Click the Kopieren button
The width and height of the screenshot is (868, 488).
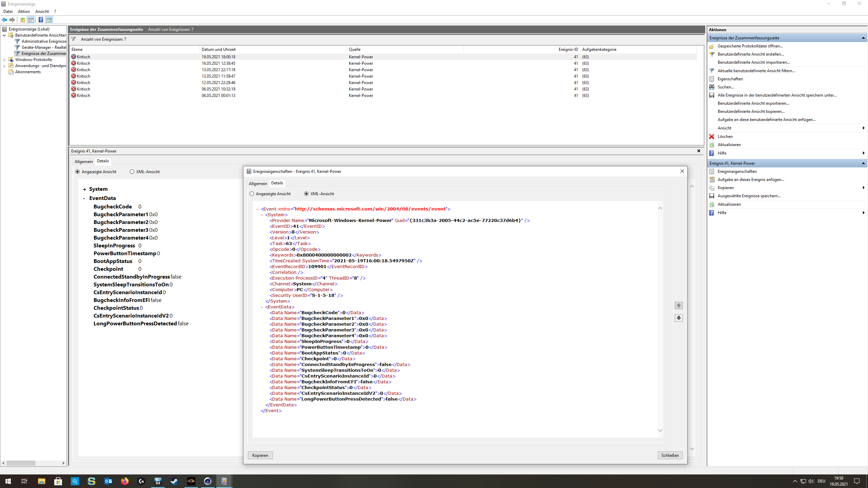click(x=260, y=455)
